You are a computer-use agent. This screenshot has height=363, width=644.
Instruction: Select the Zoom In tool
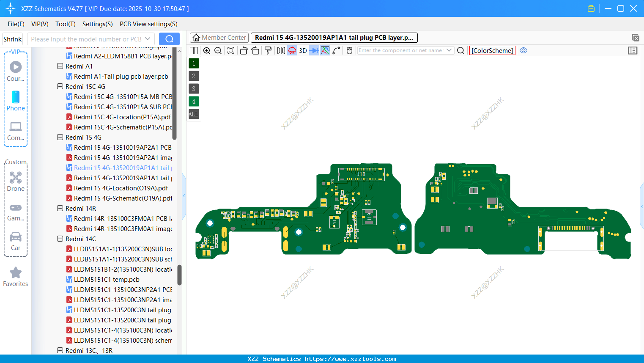pyautogui.click(x=207, y=50)
